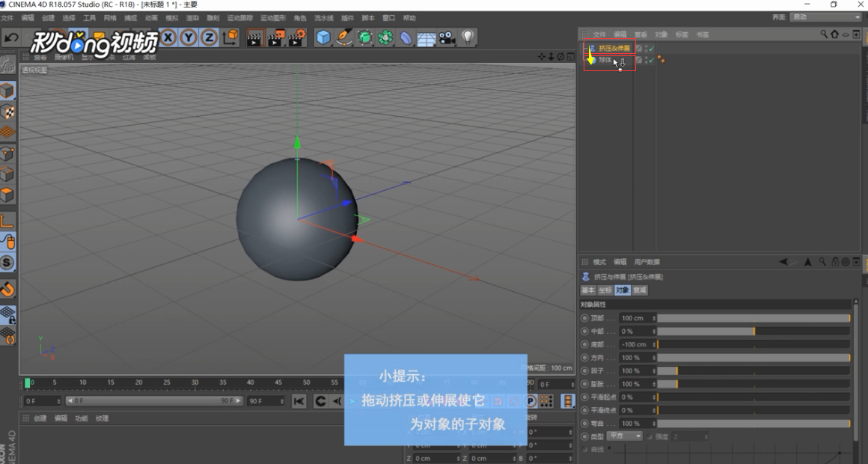Select the Points mode cube icon

[7, 153]
